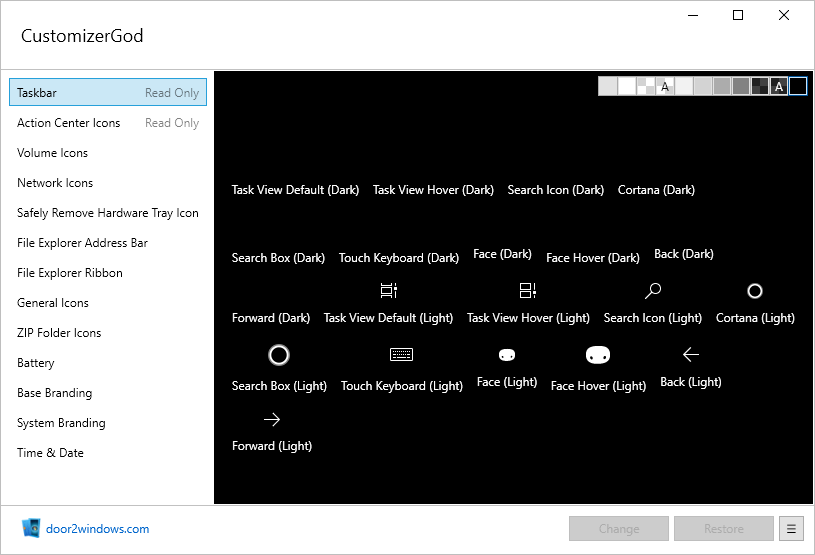Open the Base Branding category
815x555 pixels.
coord(108,393)
